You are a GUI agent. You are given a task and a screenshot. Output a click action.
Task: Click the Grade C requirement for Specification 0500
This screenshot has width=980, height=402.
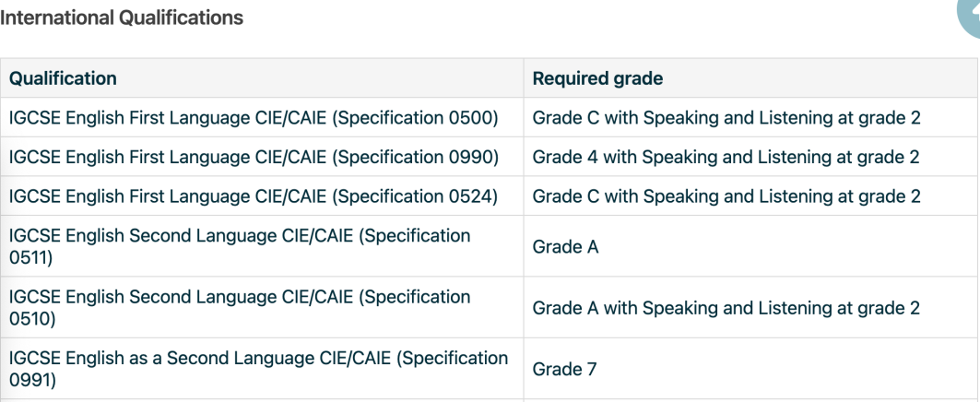[750, 117]
